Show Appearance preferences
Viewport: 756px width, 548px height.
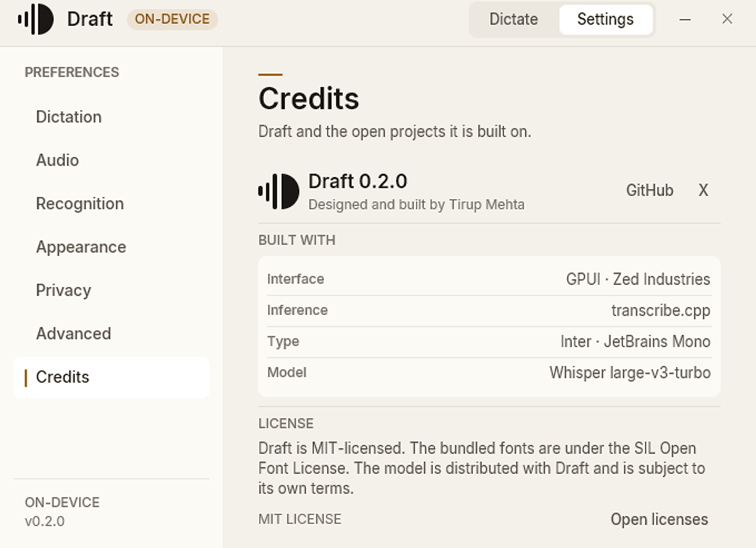111,247
